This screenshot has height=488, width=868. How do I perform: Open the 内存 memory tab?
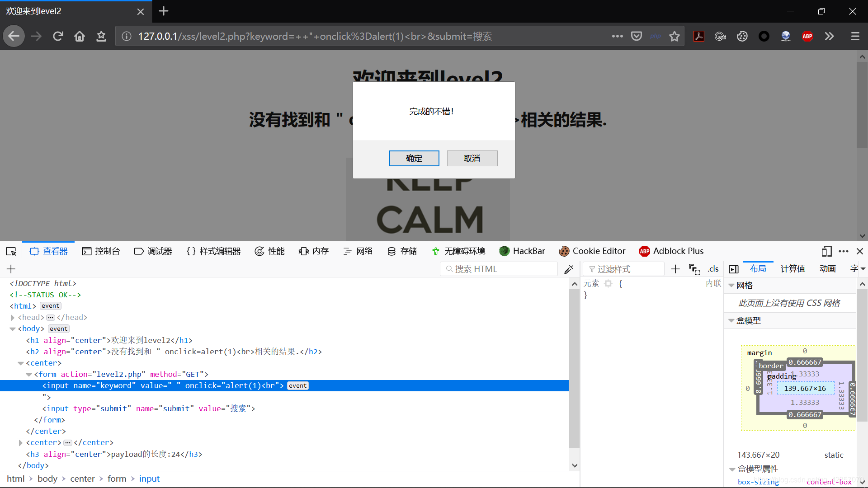314,251
